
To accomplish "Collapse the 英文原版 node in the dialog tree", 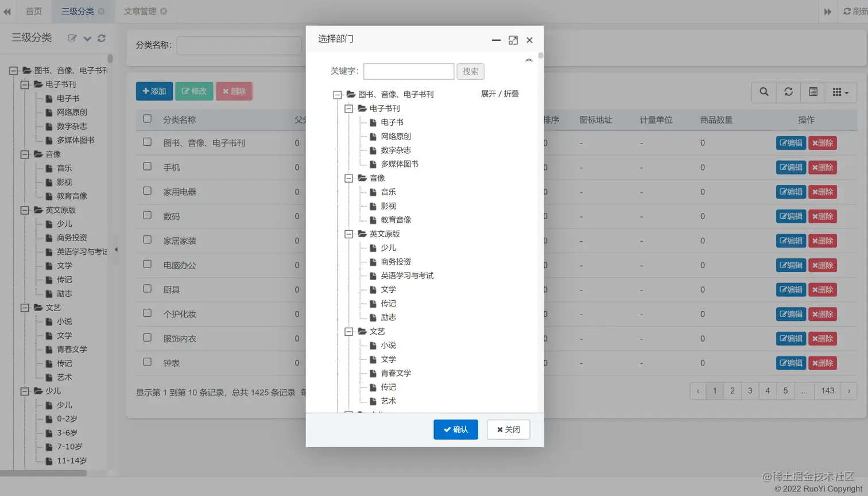I will 348,234.
